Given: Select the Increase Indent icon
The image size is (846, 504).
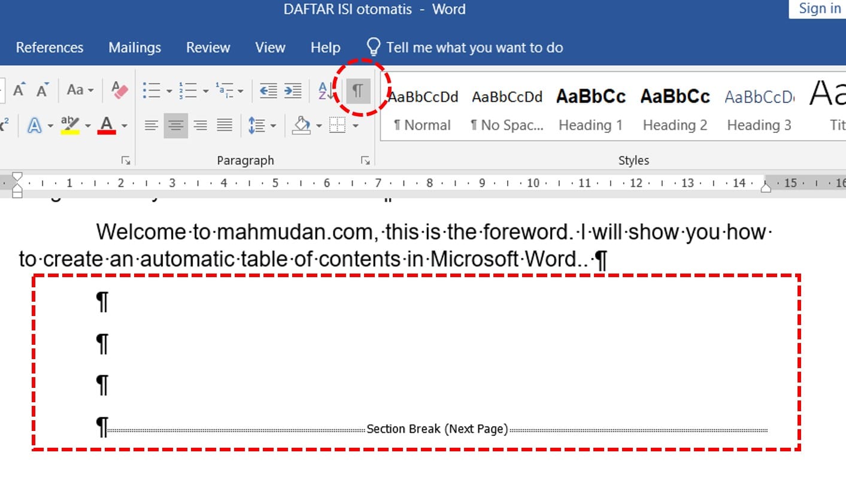Looking at the screenshot, I should click(x=293, y=91).
